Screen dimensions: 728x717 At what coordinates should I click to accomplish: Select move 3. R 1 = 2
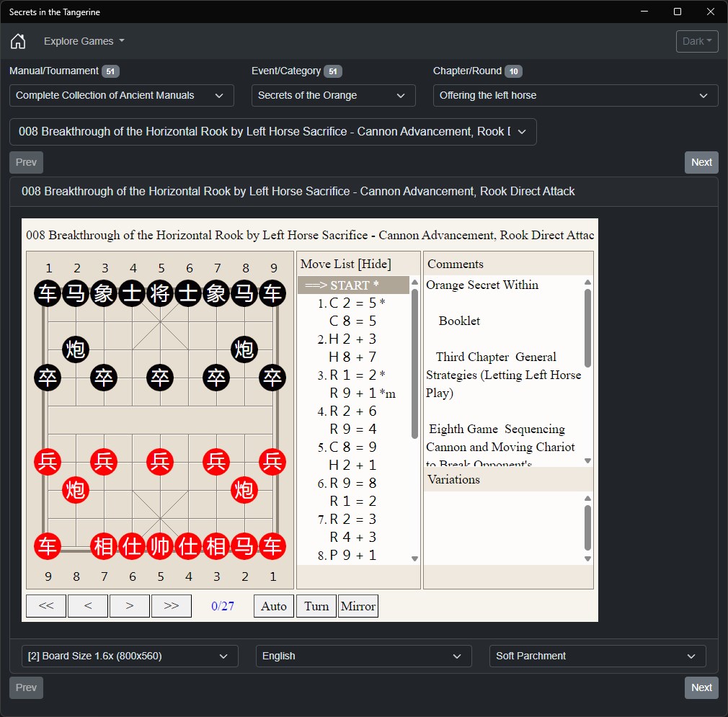click(x=352, y=375)
